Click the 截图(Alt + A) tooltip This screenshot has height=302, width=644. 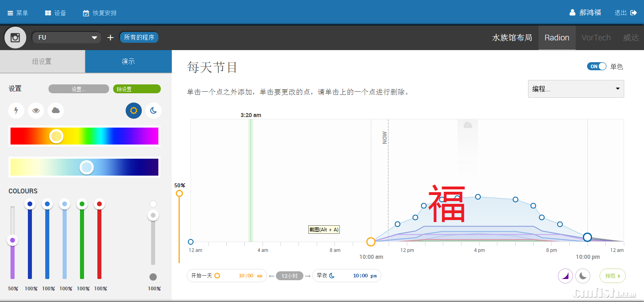(324, 230)
